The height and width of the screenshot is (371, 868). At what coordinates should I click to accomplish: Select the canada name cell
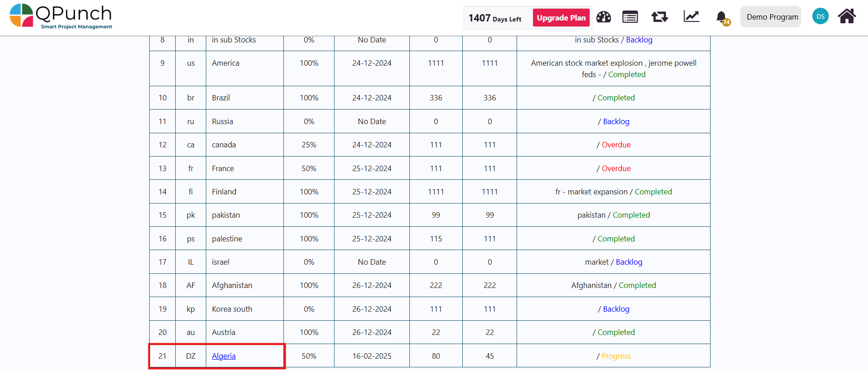click(x=245, y=145)
